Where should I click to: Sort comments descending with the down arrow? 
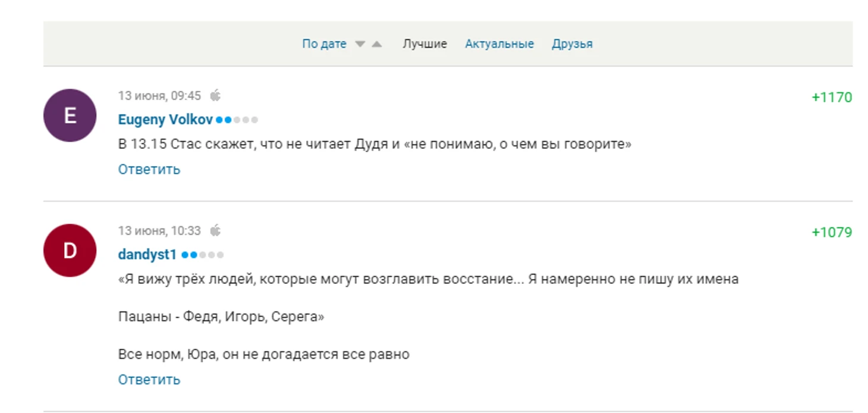click(360, 44)
